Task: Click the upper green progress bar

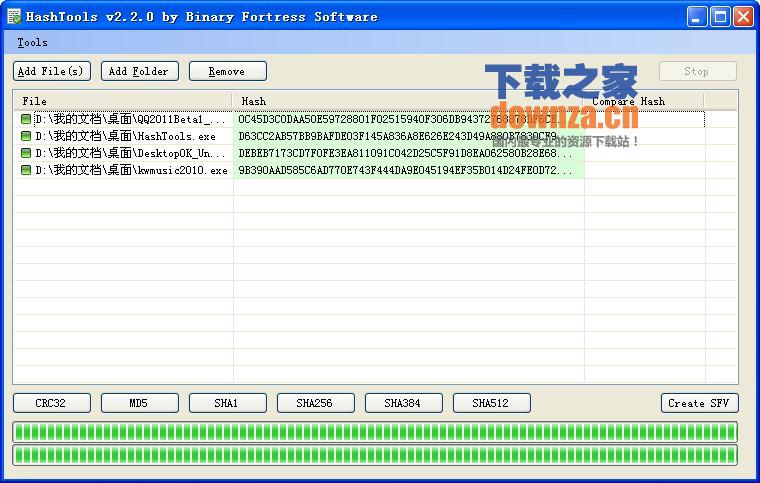Action: (375, 431)
